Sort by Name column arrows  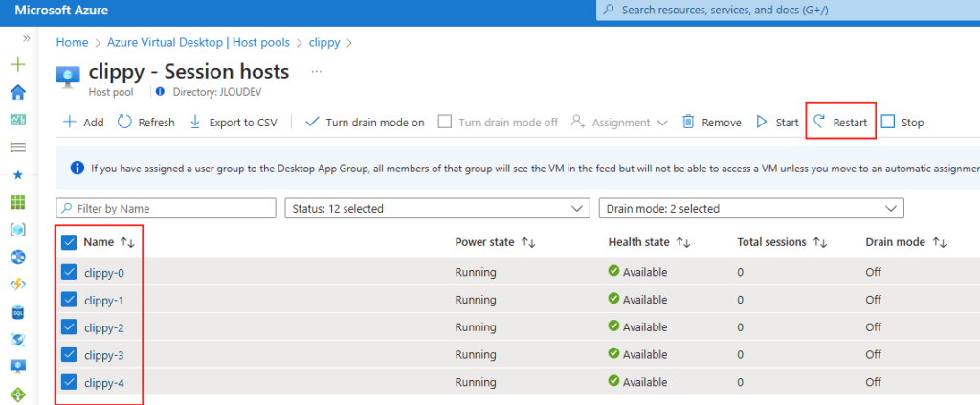pyautogui.click(x=127, y=242)
